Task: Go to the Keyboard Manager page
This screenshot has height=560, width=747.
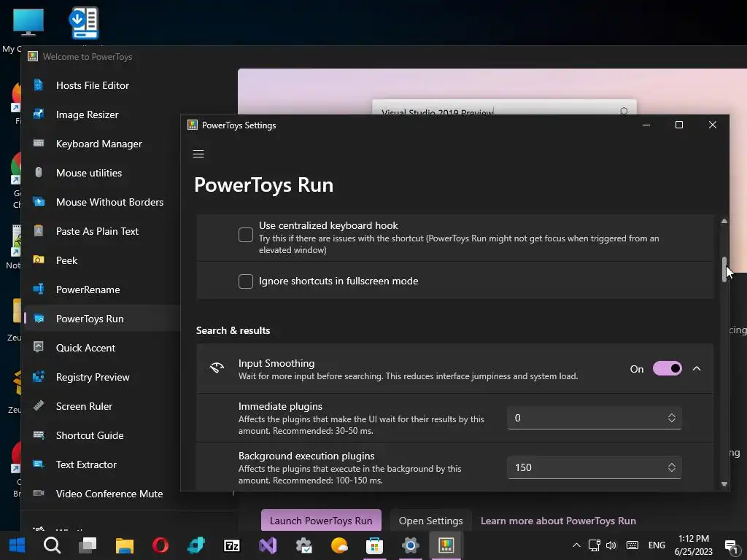Action: (98, 144)
